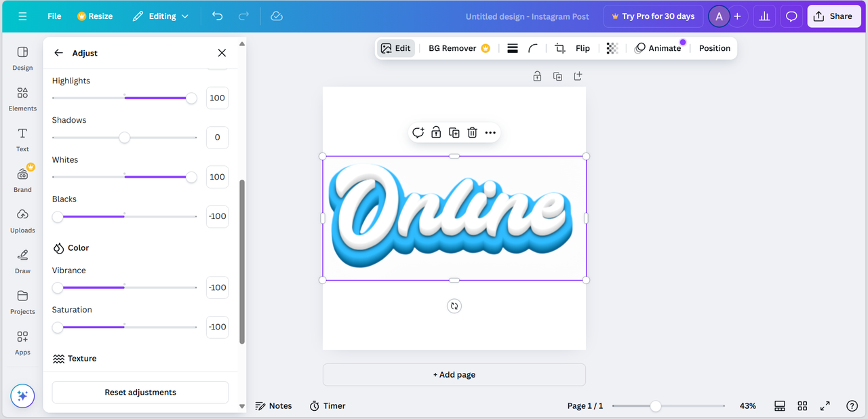868x419 pixels.
Task: Click the Untitled design title field
Action: tap(527, 16)
